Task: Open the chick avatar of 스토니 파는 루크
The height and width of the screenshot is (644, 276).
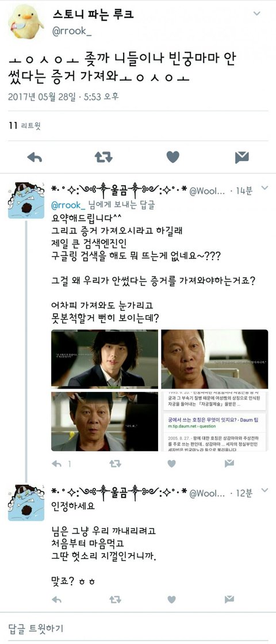Action: point(26,21)
